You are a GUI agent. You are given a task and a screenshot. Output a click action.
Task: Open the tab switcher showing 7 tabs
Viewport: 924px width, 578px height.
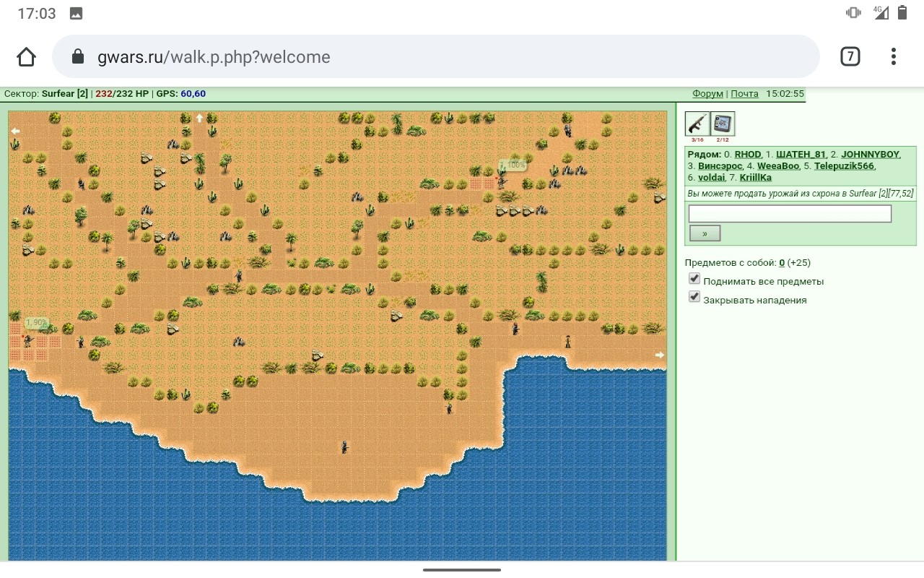point(850,56)
